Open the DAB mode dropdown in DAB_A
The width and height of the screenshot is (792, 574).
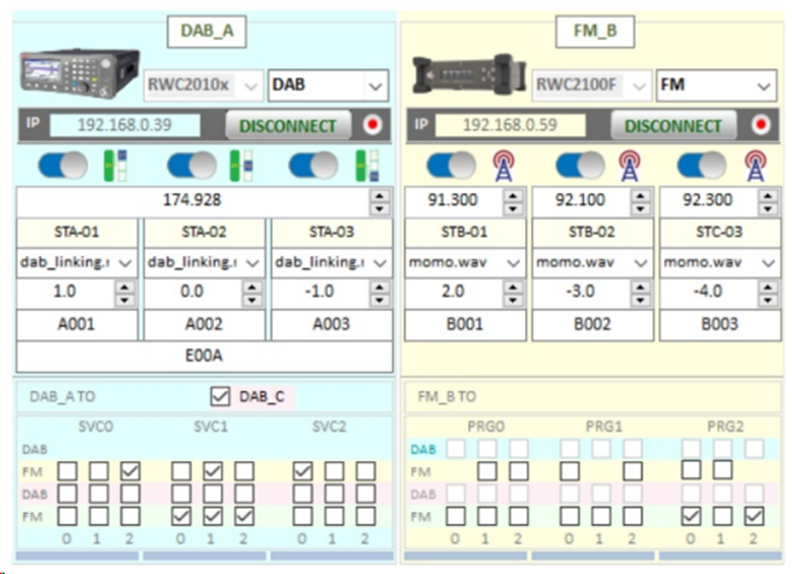375,85
